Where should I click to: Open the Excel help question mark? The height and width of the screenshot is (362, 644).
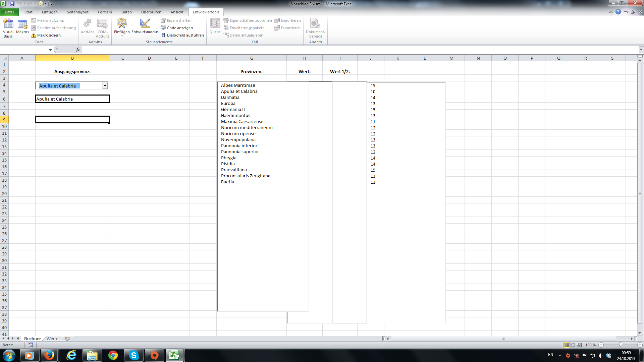618,12
